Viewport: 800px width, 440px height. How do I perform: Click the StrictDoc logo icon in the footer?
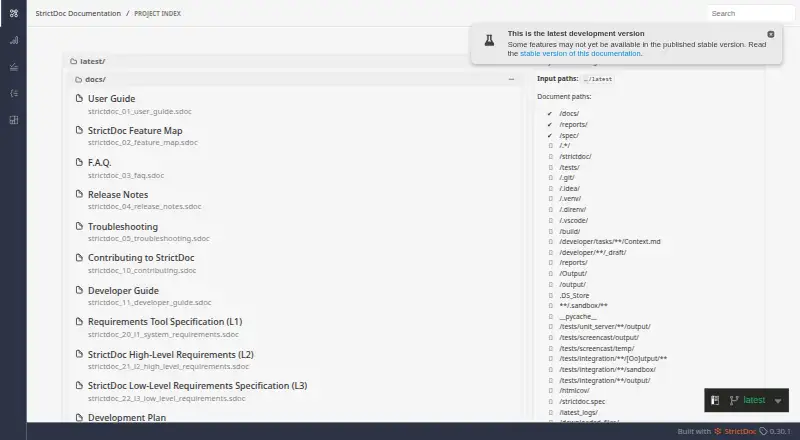click(718, 431)
